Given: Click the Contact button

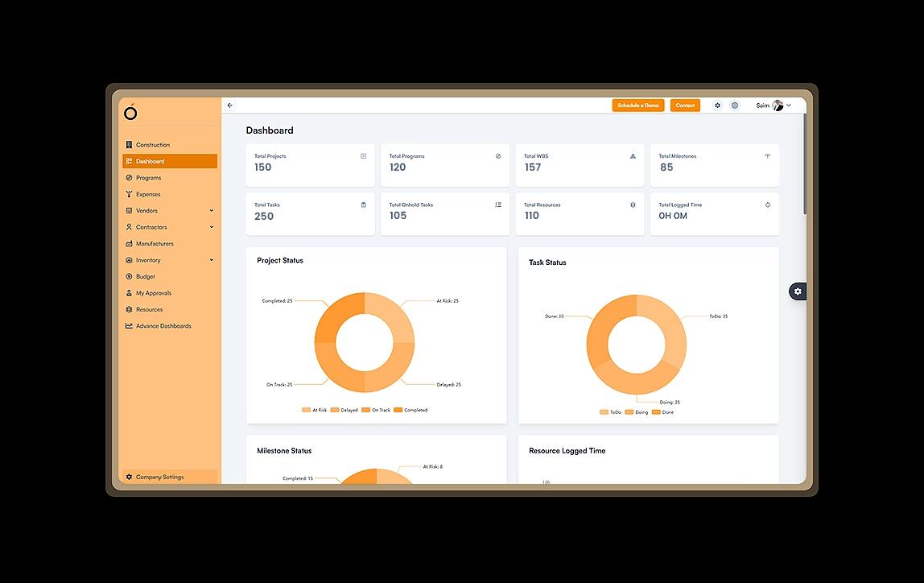Looking at the screenshot, I should pyautogui.click(x=685, y=105).
